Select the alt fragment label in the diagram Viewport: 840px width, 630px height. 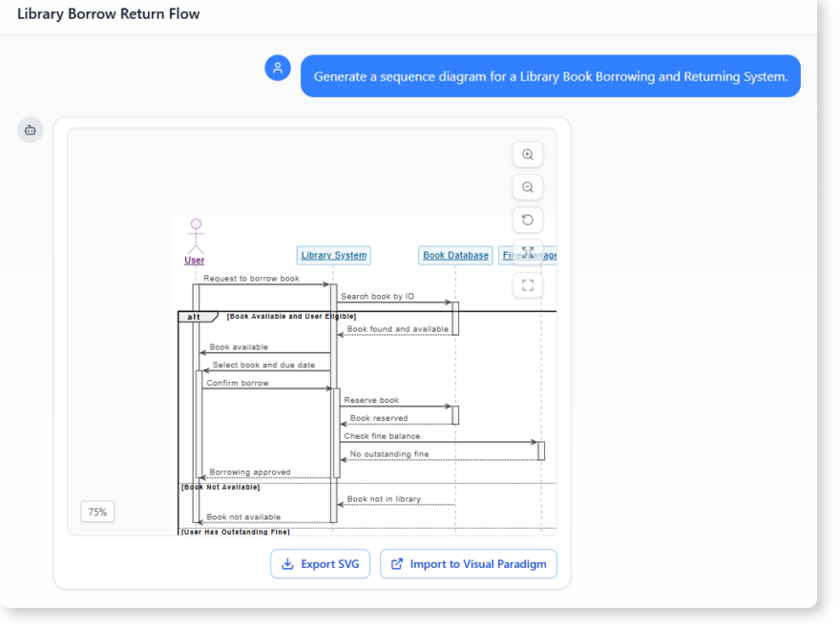[194, 316]
